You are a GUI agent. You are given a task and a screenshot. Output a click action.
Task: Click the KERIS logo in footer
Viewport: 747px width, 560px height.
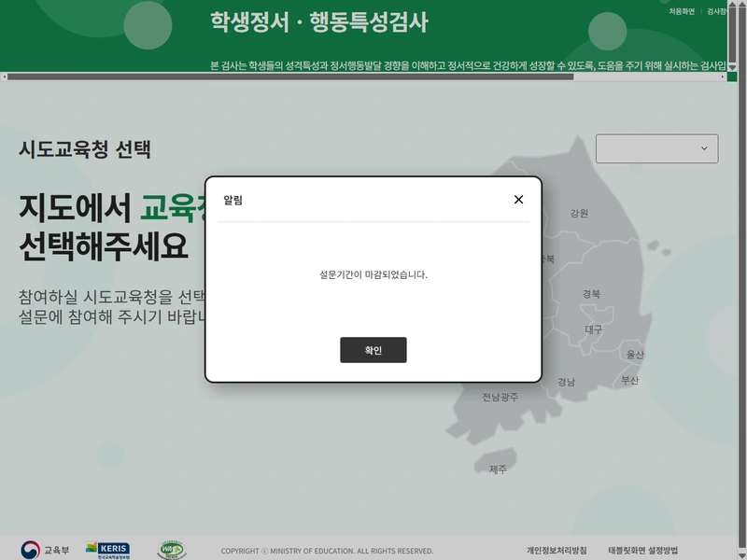click(x=108, y=550)
